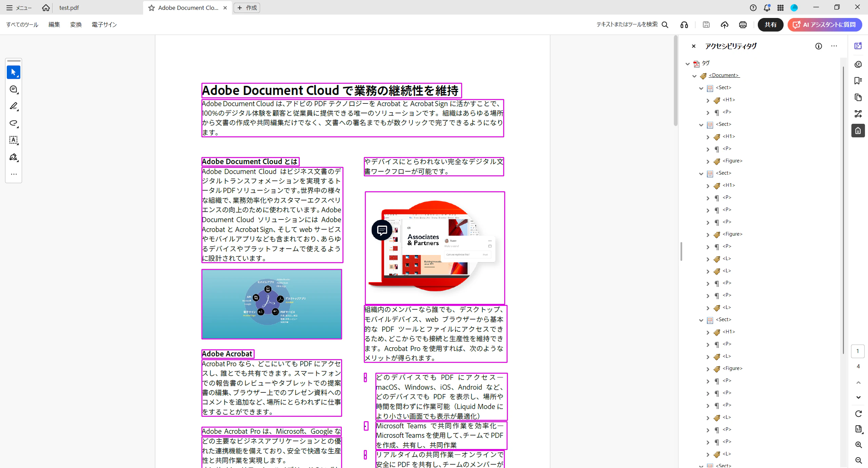The width and height of the screenshot is (868, 468).
Task: Collapse the third Sect tag
Action: [x=701, y=174]
